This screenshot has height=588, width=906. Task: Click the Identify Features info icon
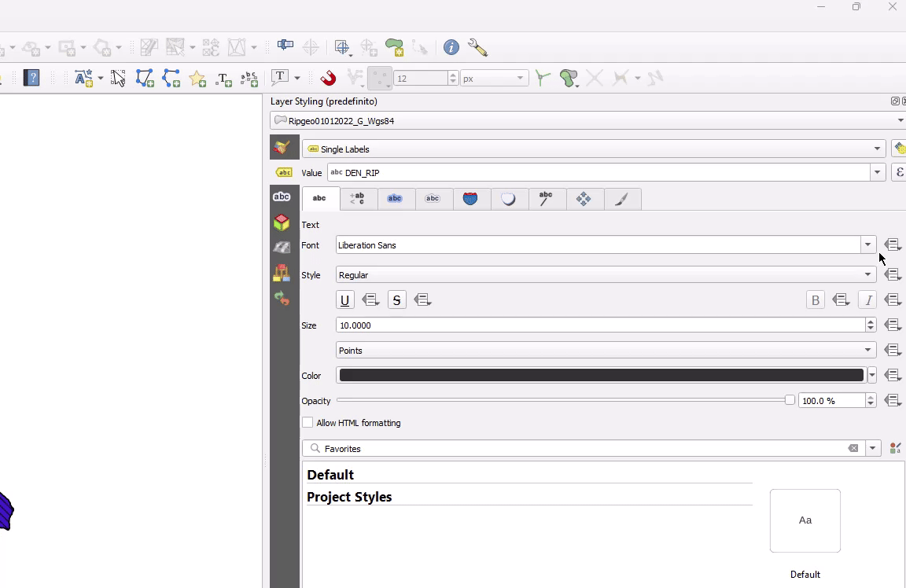click(x=451, y=48)
